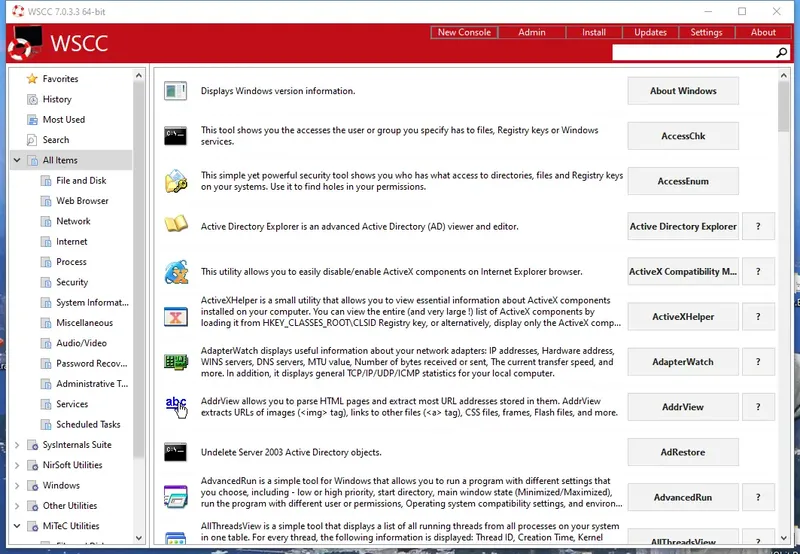This screenshot has height=554, width=800.
Task: Expand the NirSoft Utilities node
Action: click(17, 465)
